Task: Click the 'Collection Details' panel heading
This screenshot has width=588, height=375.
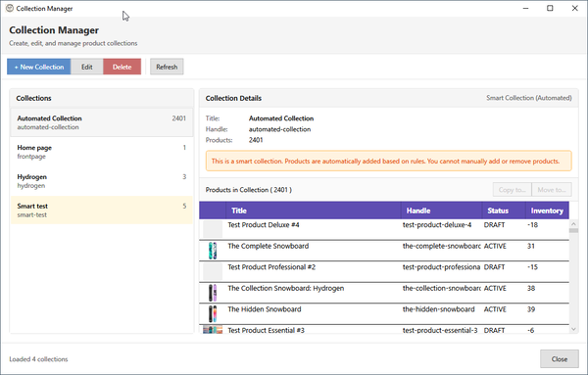Action: point(233,98)
